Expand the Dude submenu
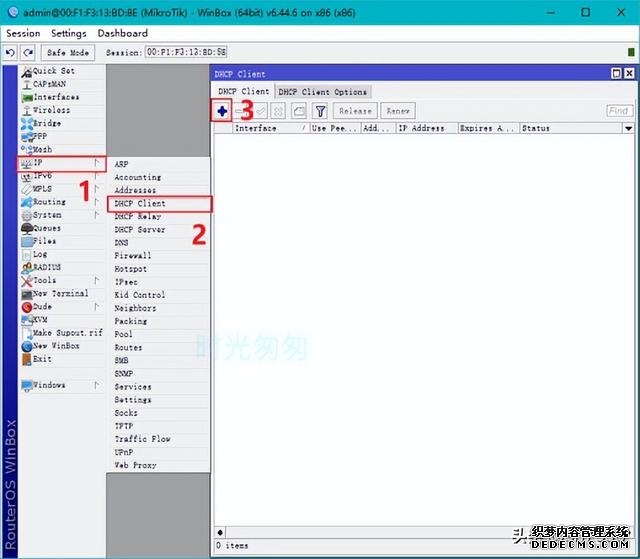Screen dimensions: 640x559 (62, 306)
